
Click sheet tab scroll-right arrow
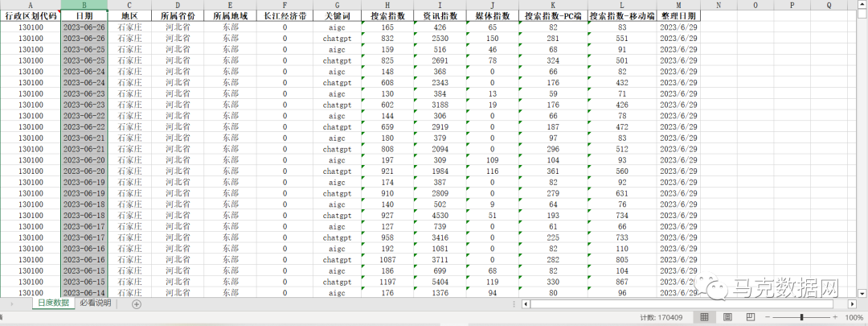pos(11,303)
